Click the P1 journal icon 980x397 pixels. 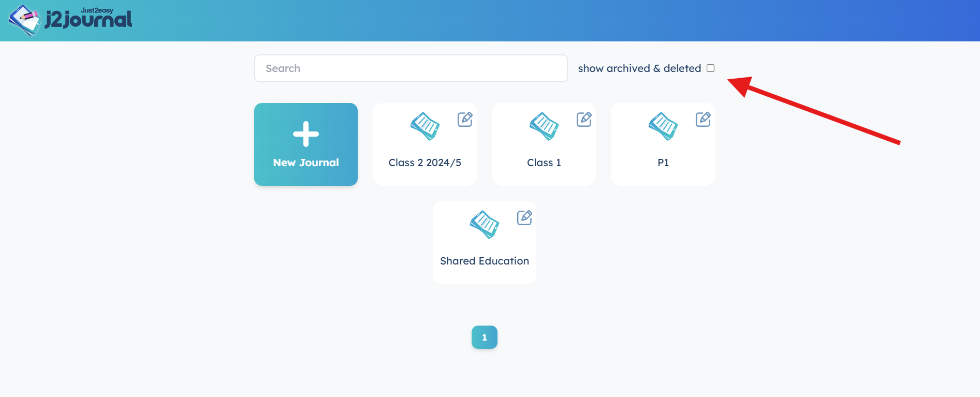point(663,126)
